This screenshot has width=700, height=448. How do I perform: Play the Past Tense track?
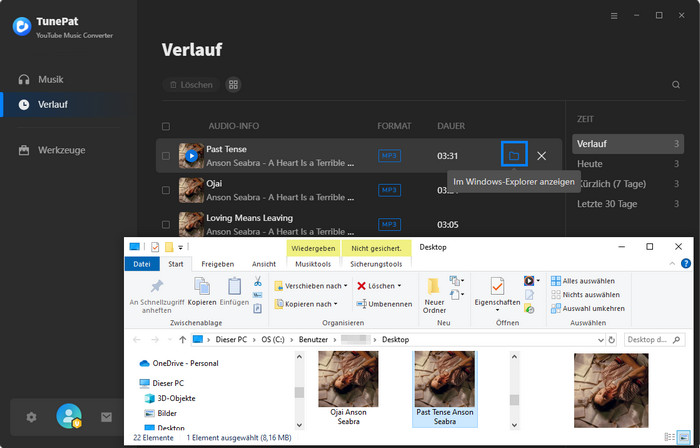coord(192,156)
